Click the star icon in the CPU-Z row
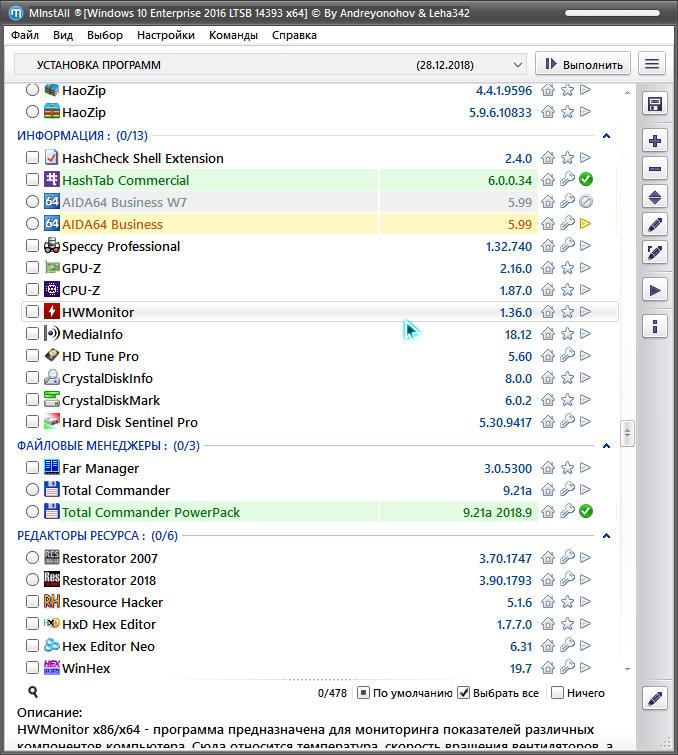This screenshot has height=755, width=678. click(x=567, y=290)
